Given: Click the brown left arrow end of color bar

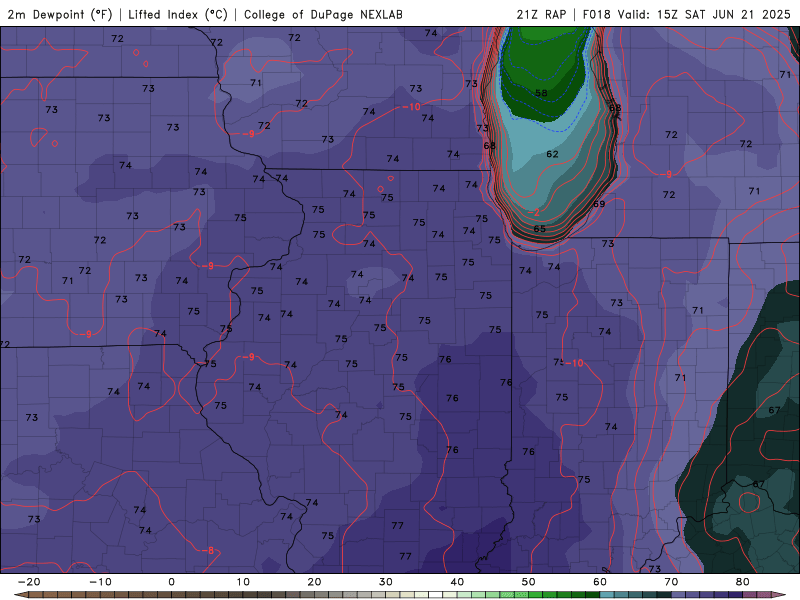Looking at the screenshot, I should click(x=21, y=595).
